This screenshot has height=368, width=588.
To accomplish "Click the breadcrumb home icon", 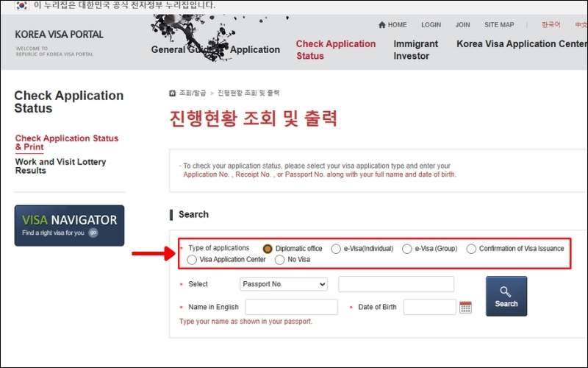I will point(172,93).
